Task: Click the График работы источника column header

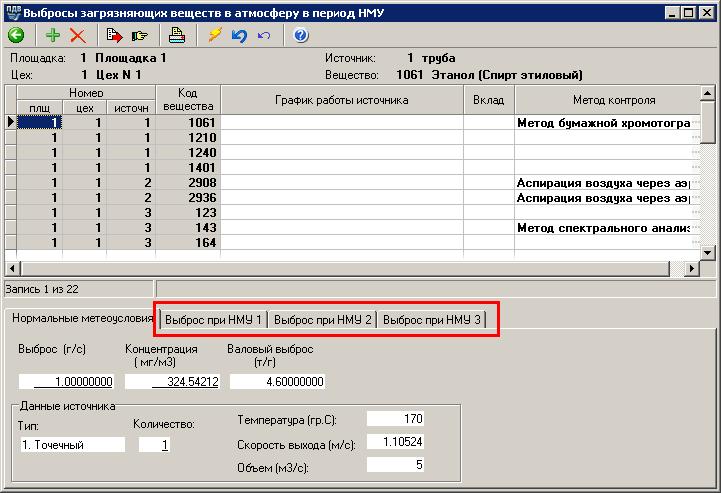Action: [x=341, y=100]
